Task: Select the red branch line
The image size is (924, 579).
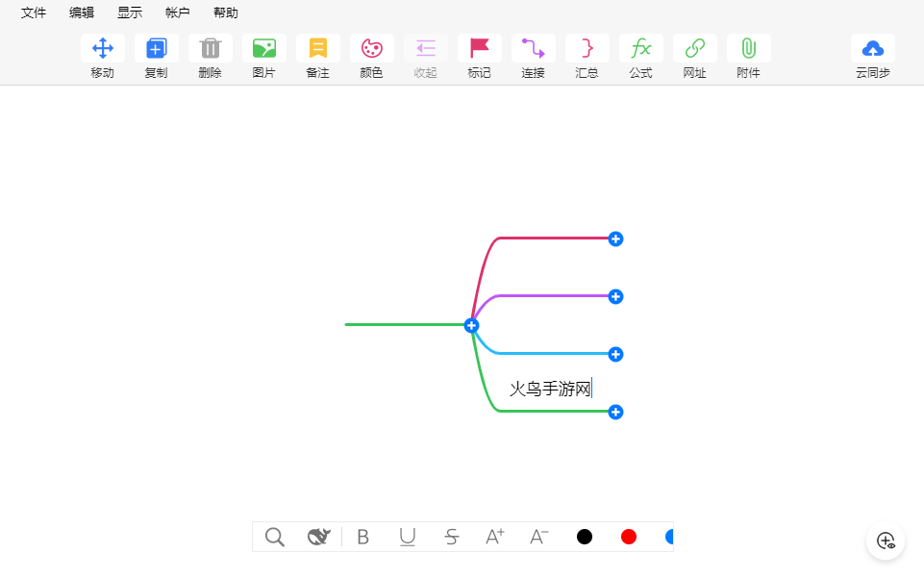Action: click(x=554, y=239)
